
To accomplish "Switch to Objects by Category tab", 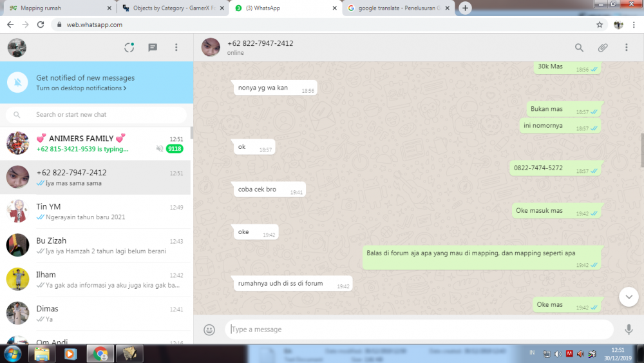I will click(x=173, y=8).
